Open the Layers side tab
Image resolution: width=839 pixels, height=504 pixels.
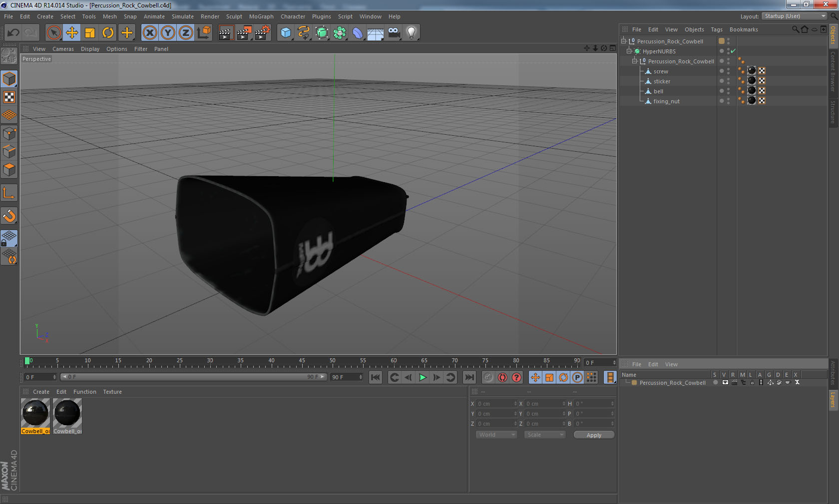(833, 400)
